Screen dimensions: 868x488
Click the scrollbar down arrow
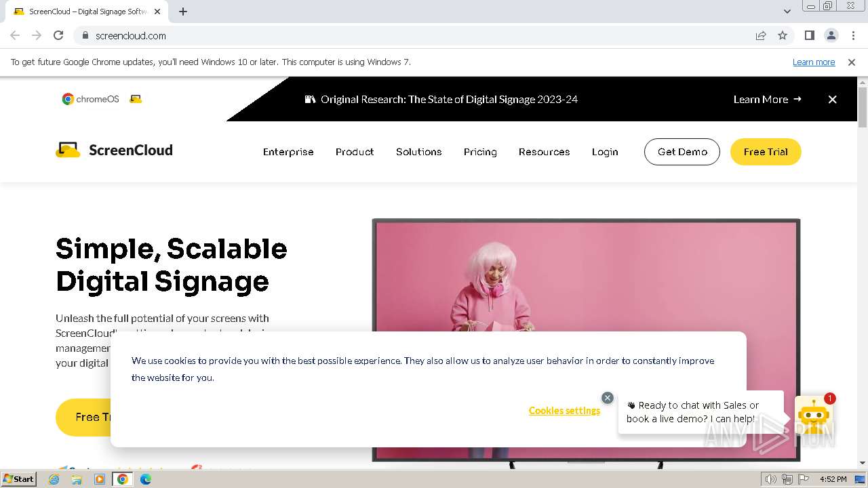[x=863, y=463]
